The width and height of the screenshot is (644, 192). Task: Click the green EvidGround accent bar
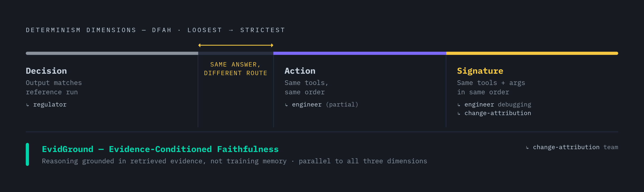[27, 154]
